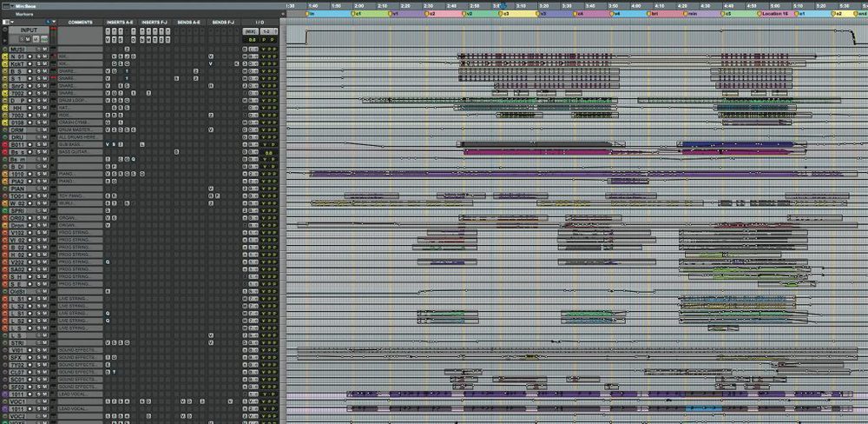Open the Q insert on V202 track

(x=108, y=262)
